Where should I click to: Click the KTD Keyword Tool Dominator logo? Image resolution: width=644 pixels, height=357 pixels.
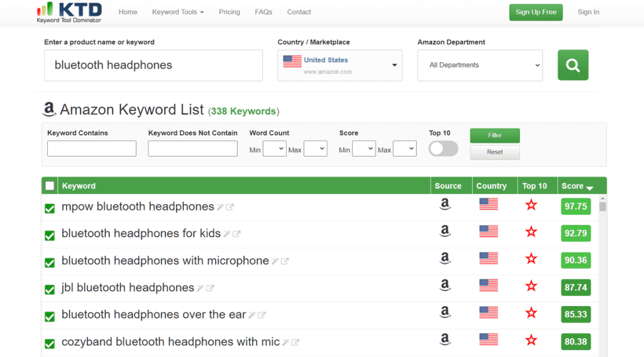[69, 13]
